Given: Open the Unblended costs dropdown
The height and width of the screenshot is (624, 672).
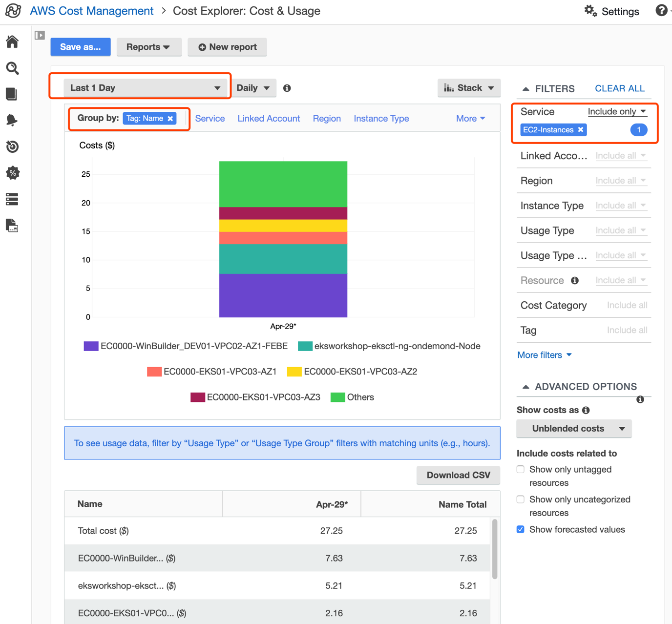Looking at the screenshot, I should 574,429.
